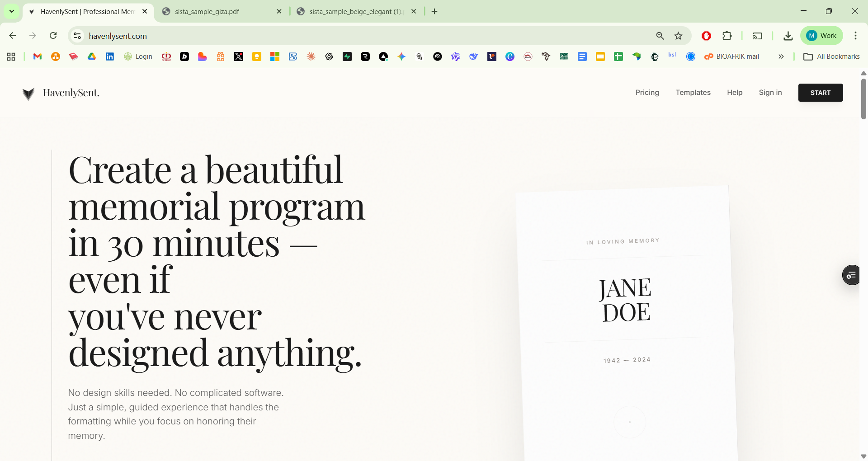Click the floating side widget icon
The width and height of the screenshot is (868, 461).
(x=851, y=275)
